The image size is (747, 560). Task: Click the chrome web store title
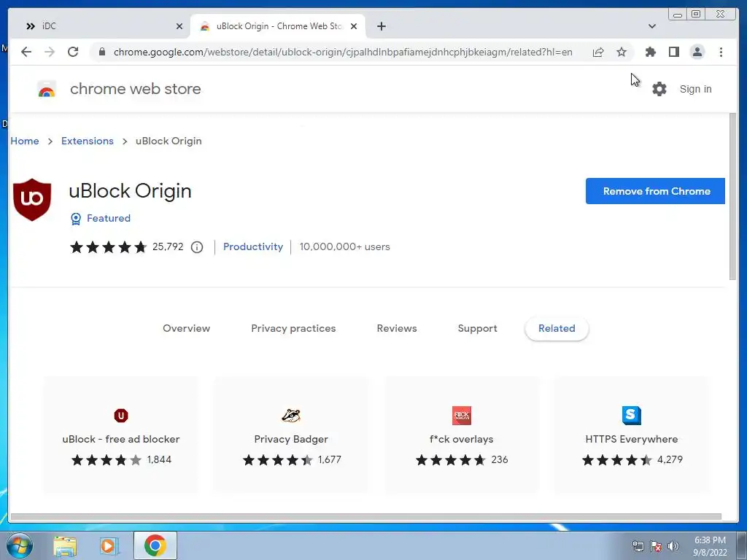(135, 89)
